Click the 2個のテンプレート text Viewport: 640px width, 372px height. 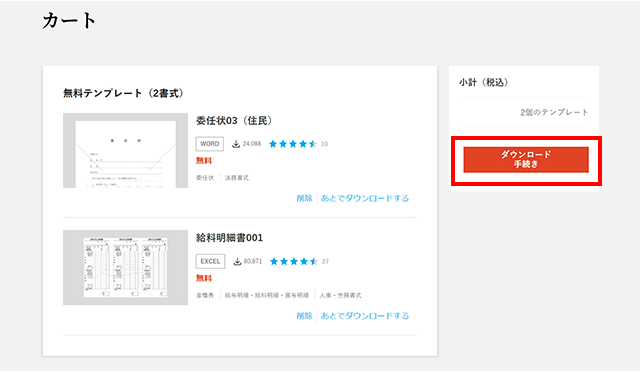pos(554,112)
